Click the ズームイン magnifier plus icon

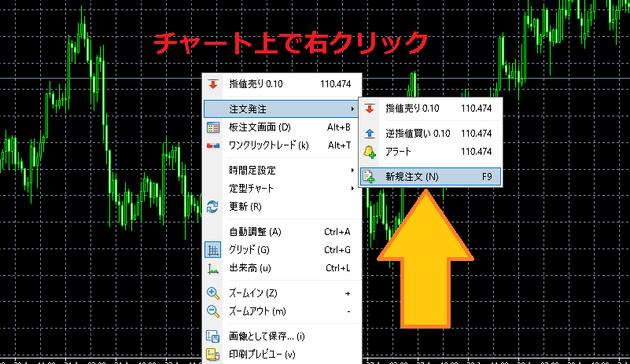pos(213,293)
